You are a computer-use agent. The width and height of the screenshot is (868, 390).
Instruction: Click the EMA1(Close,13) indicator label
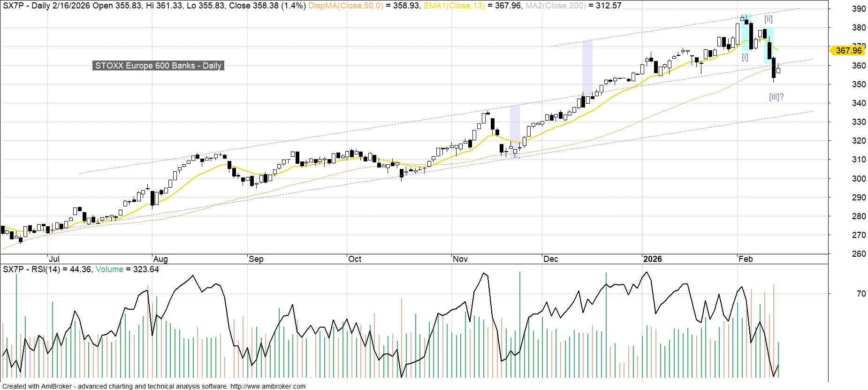click(454, 6)
